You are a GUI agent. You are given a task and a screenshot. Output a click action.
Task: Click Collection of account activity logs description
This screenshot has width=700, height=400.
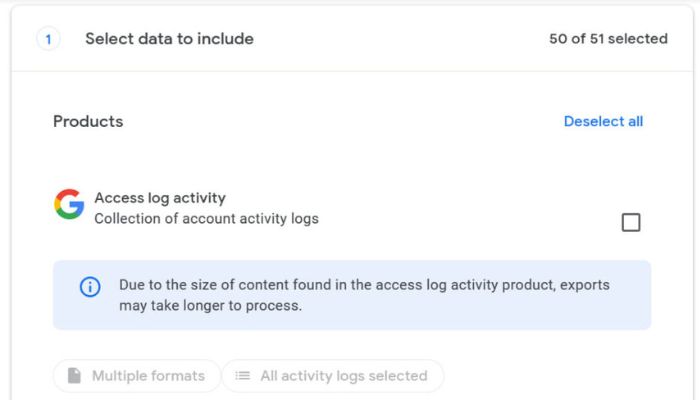point(206,219)
